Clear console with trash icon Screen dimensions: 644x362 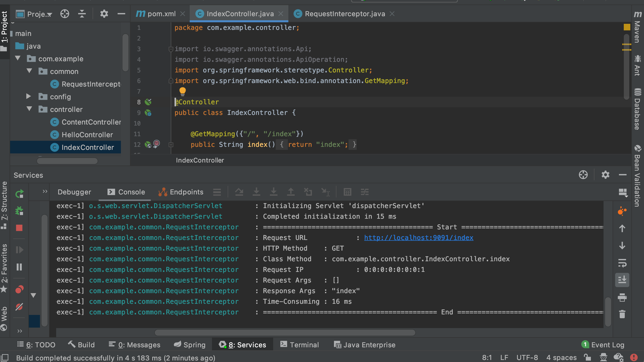622,314
